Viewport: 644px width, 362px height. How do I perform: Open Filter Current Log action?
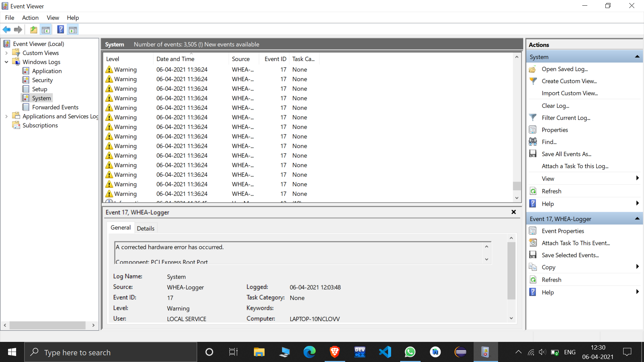[566, 118]
